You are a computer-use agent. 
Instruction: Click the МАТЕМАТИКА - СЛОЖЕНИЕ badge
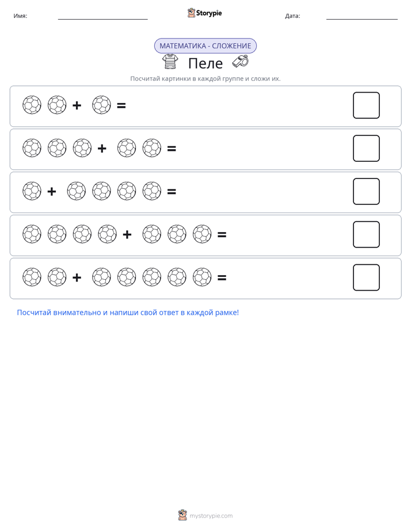pos(205,46)
